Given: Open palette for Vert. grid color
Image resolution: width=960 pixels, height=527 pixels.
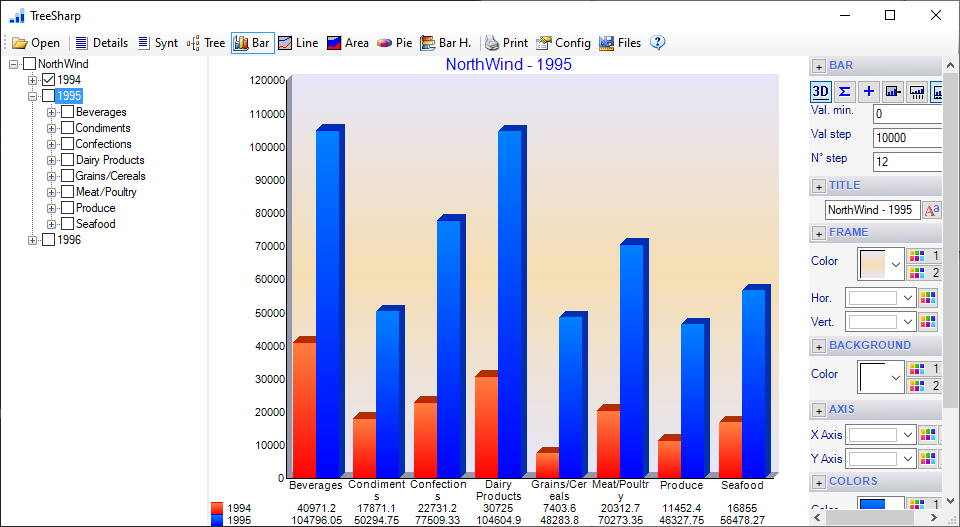Looking at the screenshot, I should click(x=928, y=321).
